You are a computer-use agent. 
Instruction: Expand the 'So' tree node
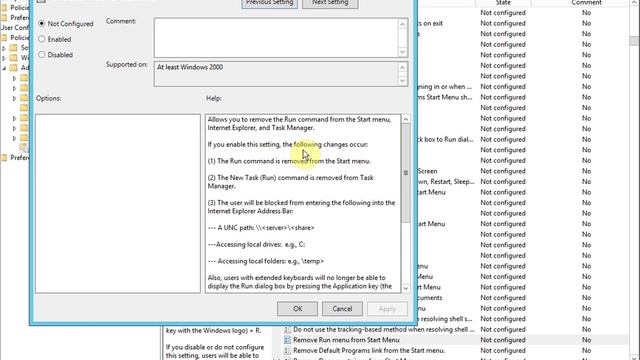[x=4, y=48]
